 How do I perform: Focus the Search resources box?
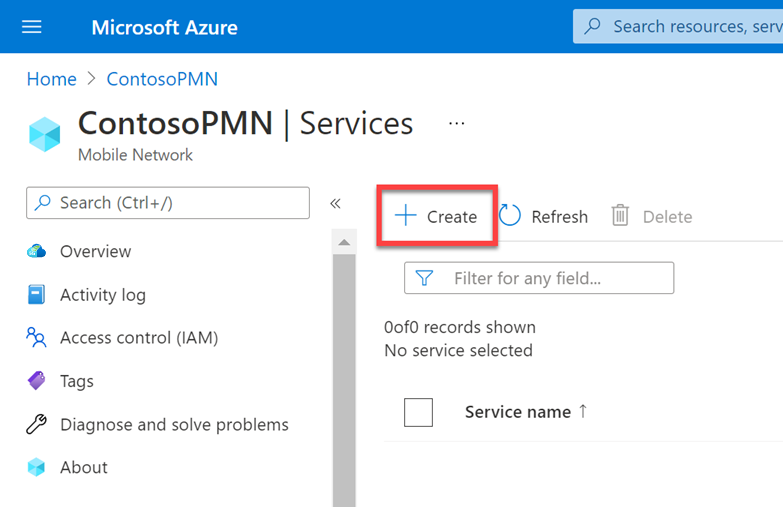pyautogui.click(x=678, y=26)
